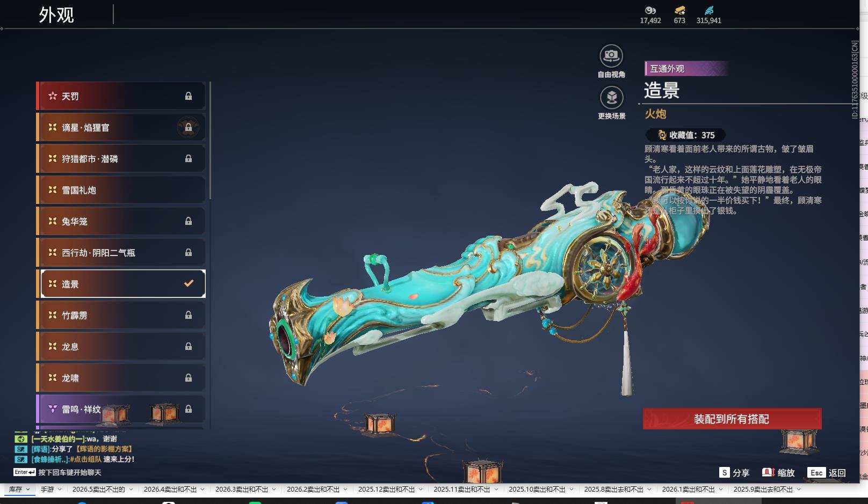
Task: Click the lock icon on 摘星·焰狸官
Action: 189,127
